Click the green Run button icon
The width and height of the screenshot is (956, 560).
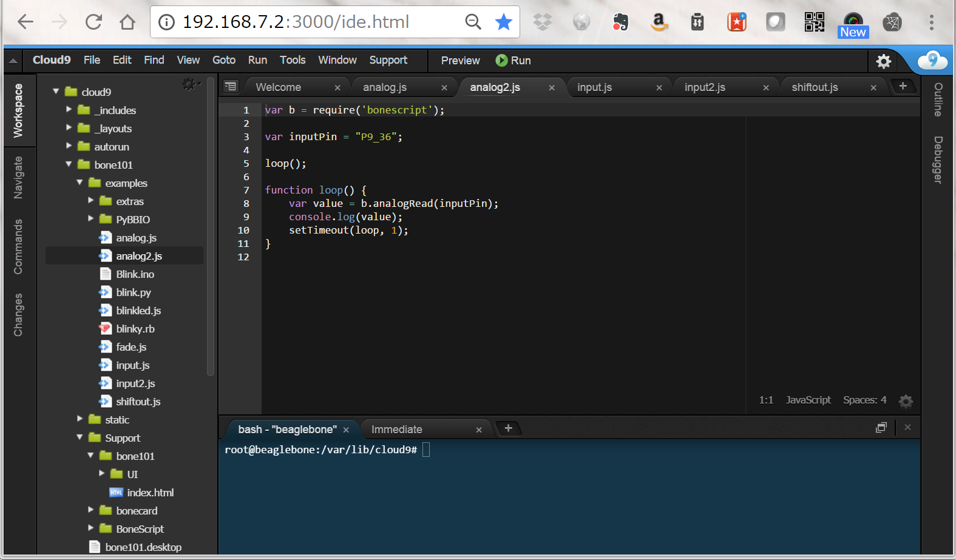501,61
